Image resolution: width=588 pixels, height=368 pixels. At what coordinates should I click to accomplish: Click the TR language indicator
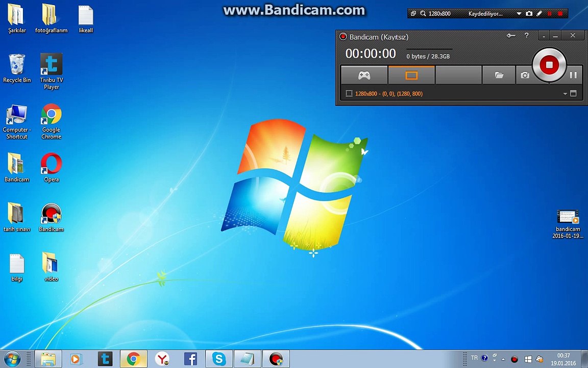[474, 358]
